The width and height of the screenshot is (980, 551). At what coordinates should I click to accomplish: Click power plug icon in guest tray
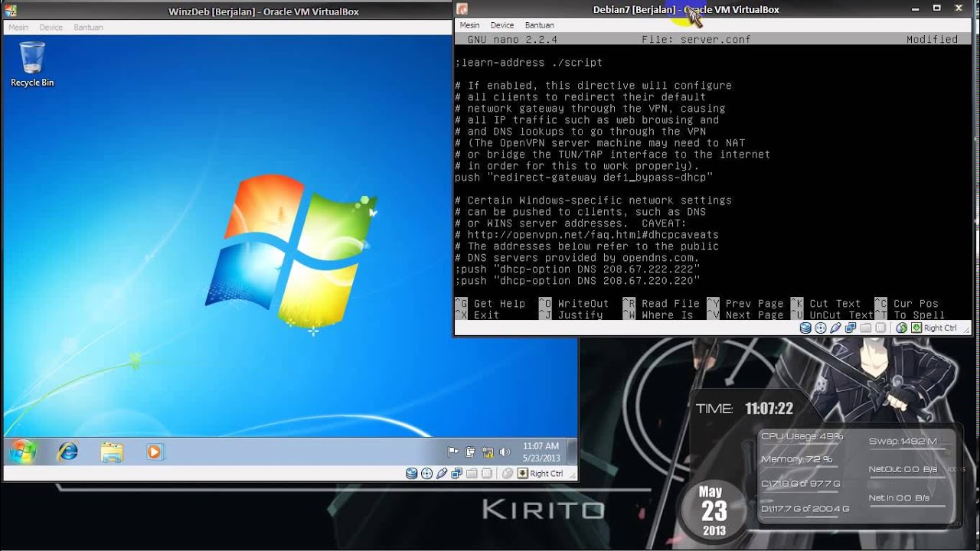[470, 452]
